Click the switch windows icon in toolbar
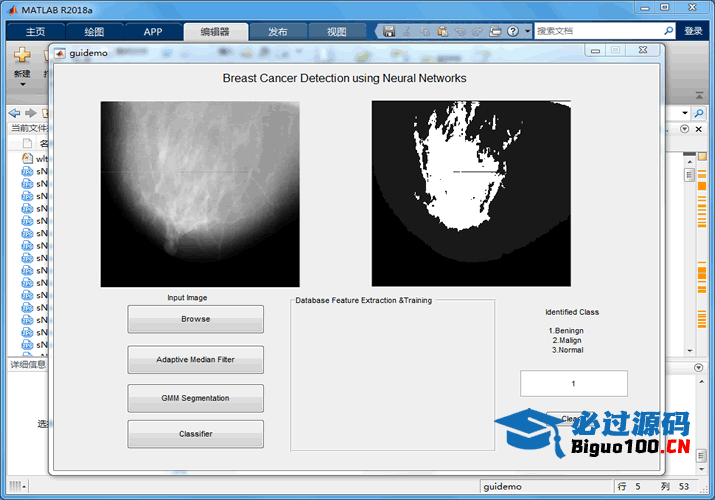Screen dimensions: 715x500 495,31
